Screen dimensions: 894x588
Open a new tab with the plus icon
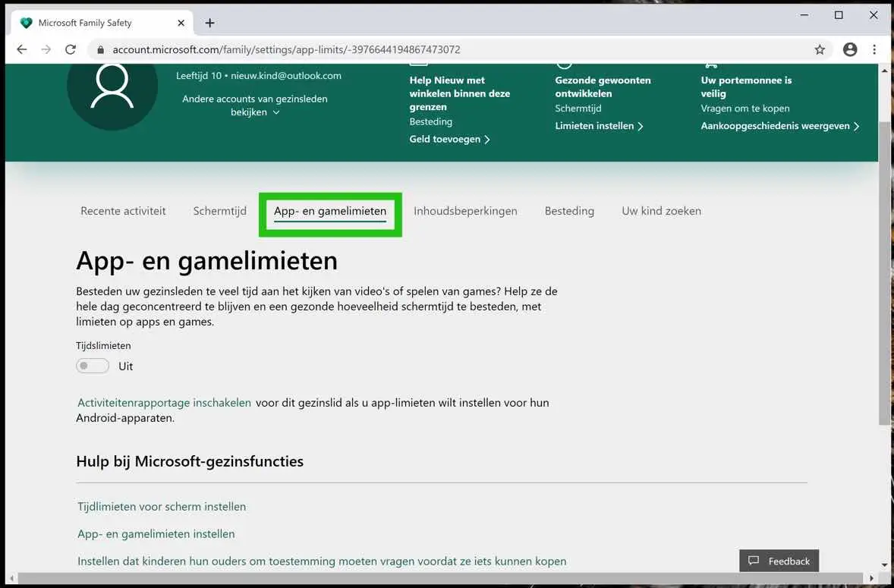pos(209,23)
